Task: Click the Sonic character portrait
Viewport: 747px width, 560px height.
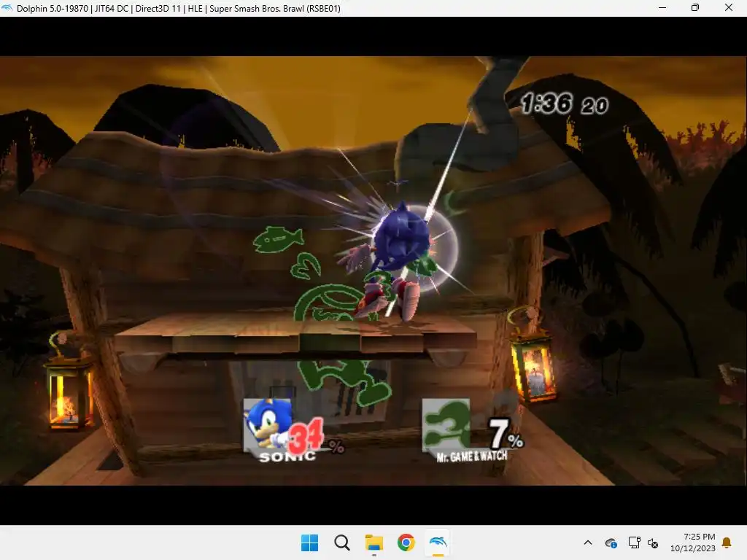Action: click(267, 425)
